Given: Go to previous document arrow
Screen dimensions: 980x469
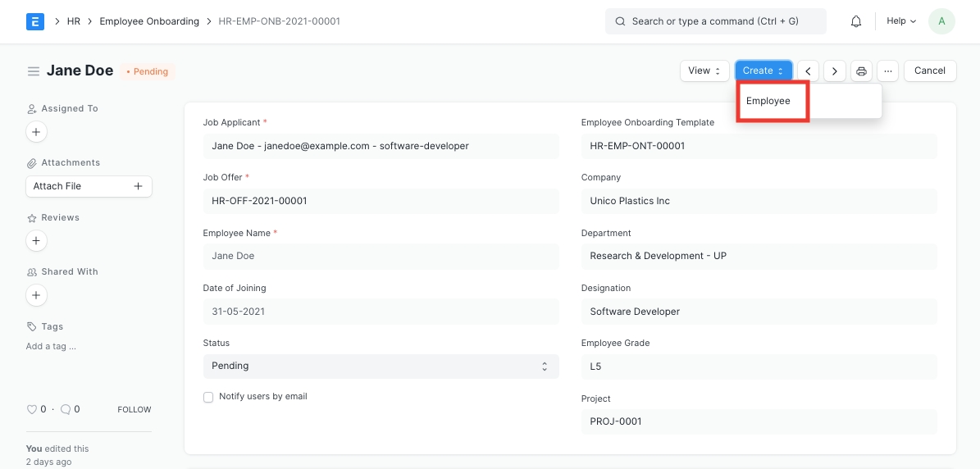Looking at the screenshot, I should [x=809, y=71].
